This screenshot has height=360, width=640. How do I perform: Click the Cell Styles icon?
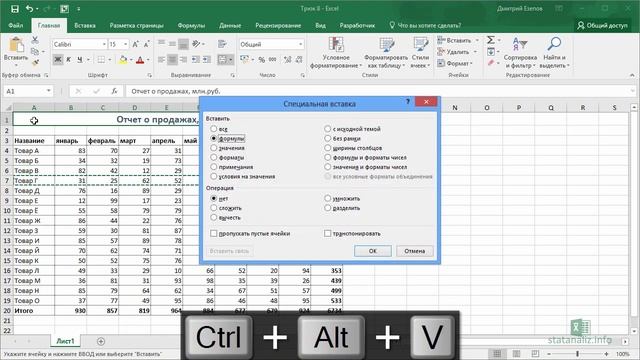(420, 44)
